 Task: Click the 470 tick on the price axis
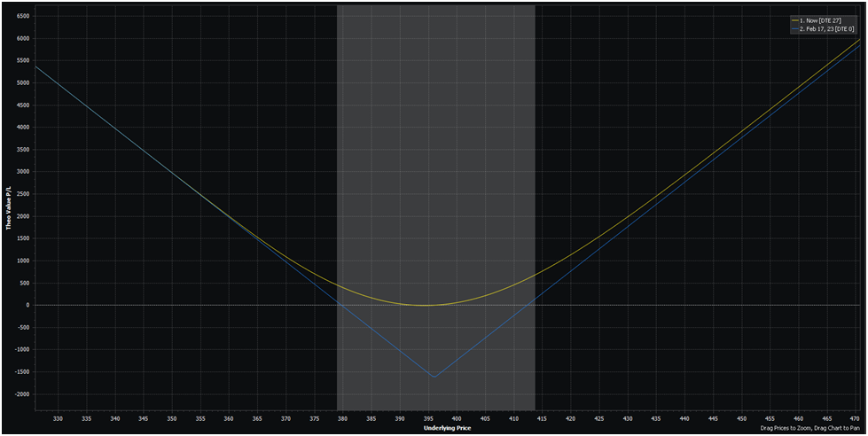click(855, 418)
